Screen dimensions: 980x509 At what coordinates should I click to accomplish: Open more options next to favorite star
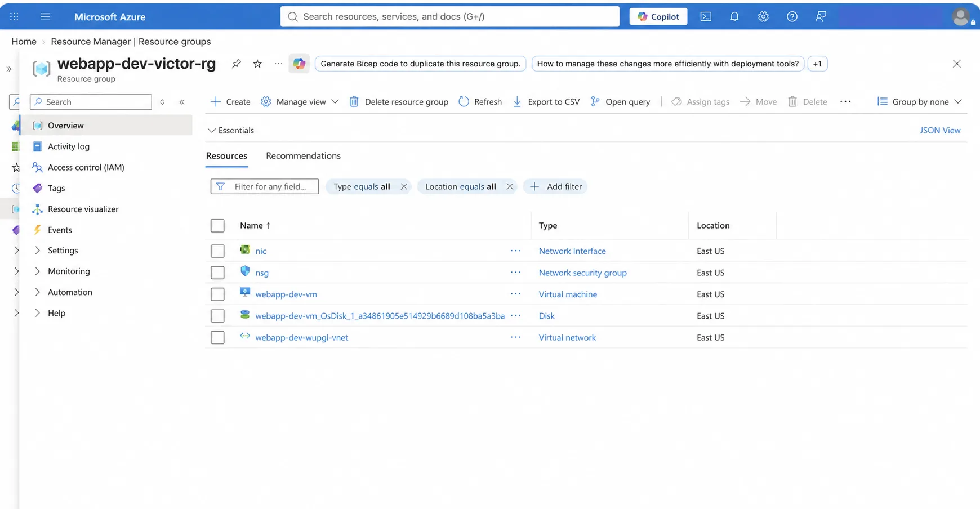point(278,64)
